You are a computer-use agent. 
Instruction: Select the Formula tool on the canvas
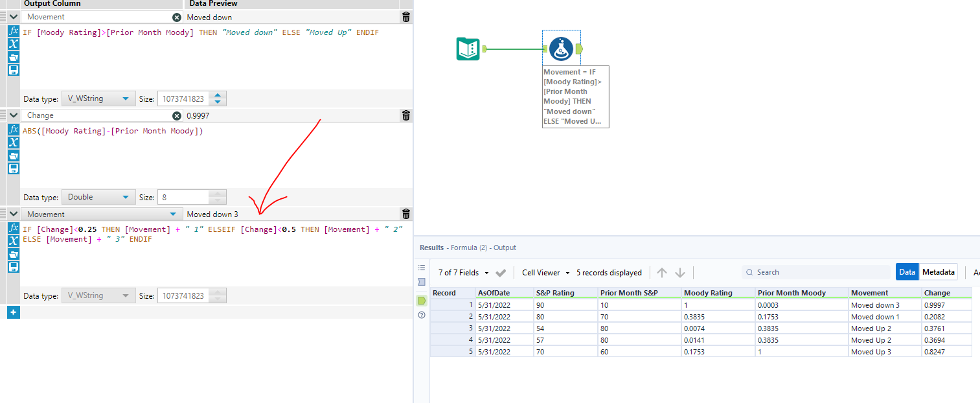point(561,48)
